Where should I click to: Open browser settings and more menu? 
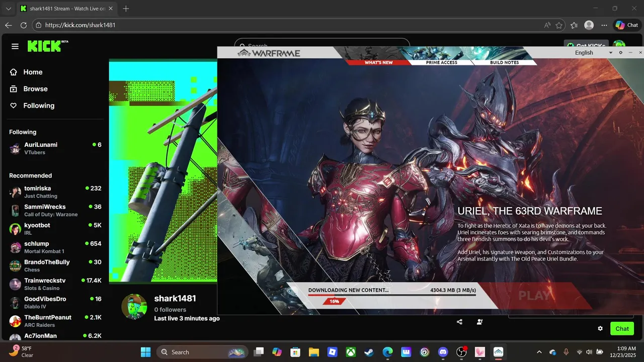(x=604, y=25)
